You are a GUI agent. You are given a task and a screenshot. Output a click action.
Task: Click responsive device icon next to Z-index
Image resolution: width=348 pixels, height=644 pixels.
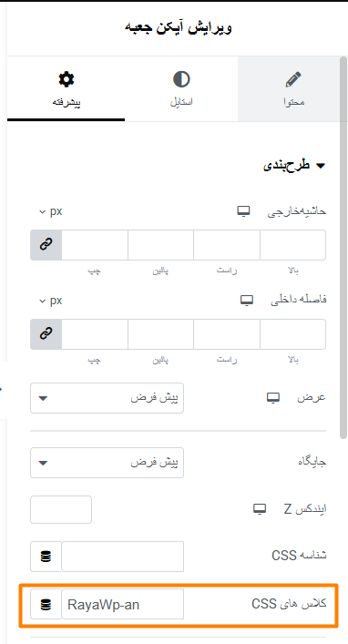(x=260, y=509)
